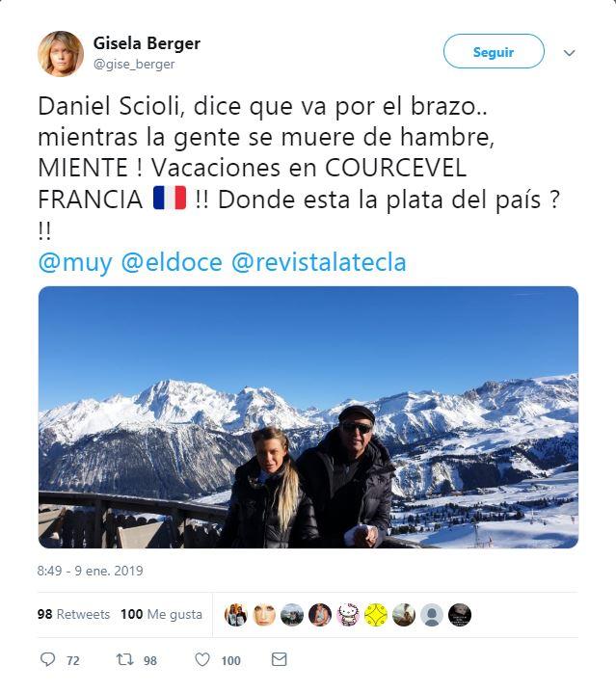The height and width of the screenshot is (693, 616).
Task: Open Gisela Berger's profile avatar
Action: (60, 53)
